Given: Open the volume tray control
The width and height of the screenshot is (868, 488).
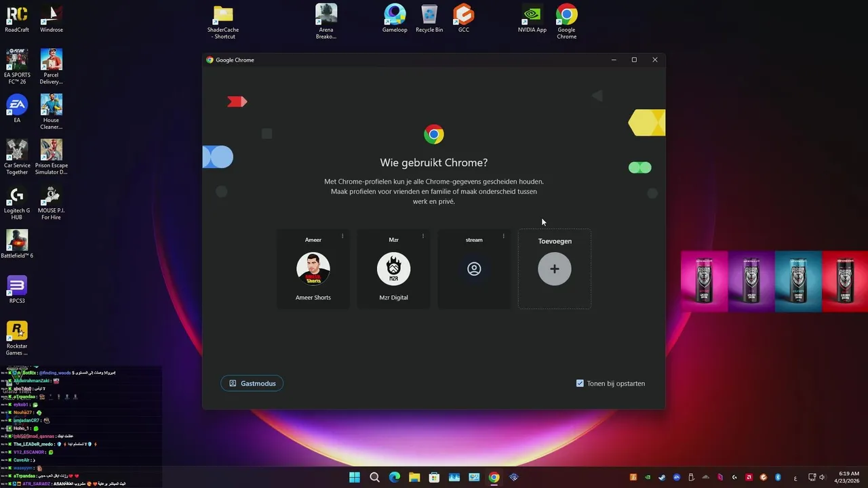Looking at the screenshot, I should (x=821, y=477).
